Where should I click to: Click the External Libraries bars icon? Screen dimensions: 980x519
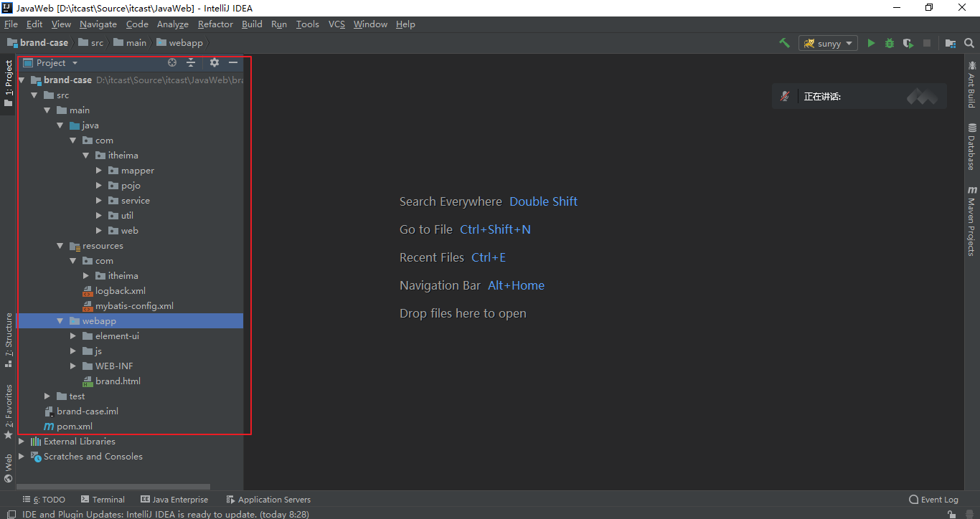36,442
